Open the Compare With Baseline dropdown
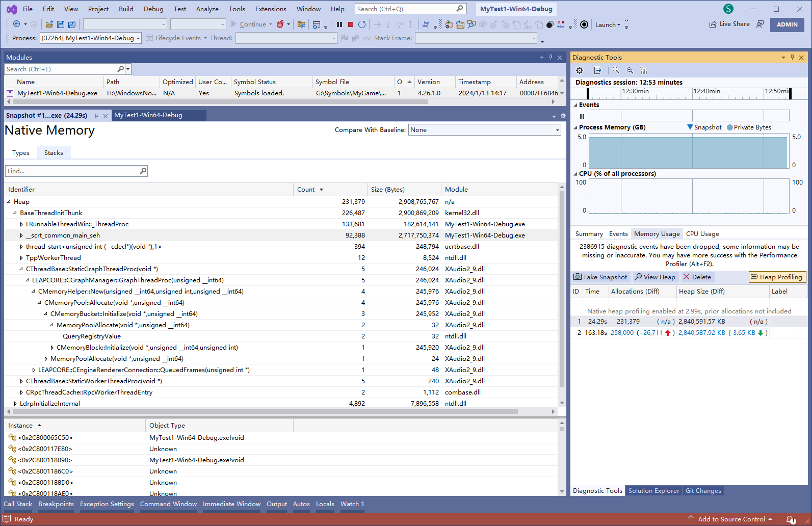Screen dimensions: 812x526 (x=485, y=130)
